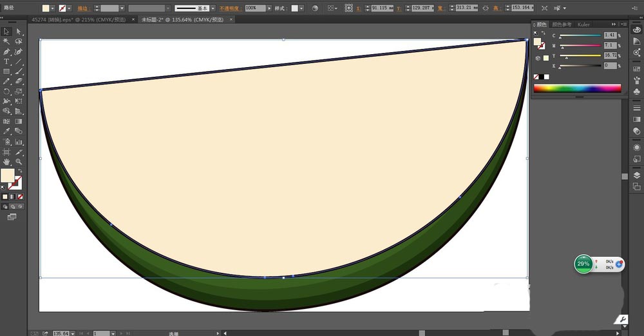This screenshot has width=644, height=336.
Task: Expand the opacity slider arrow
Action: click(x=269, y=8)
